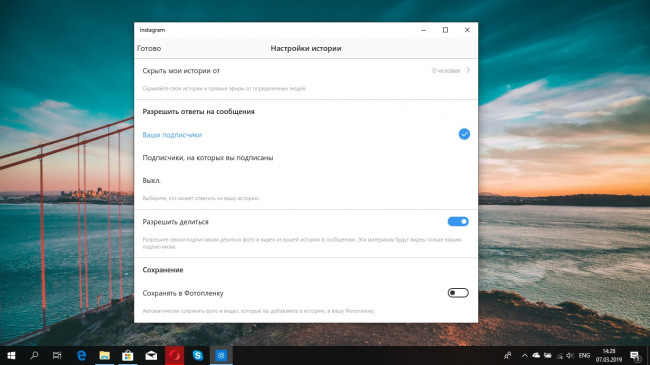Open network Wi-Fi tray icon
650x365 pixels.
560,355
